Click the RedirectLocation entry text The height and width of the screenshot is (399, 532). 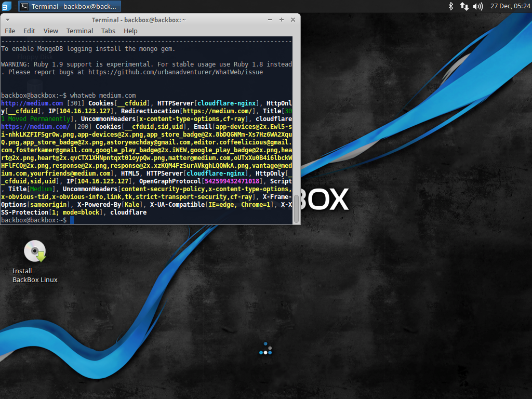point(188,111)
